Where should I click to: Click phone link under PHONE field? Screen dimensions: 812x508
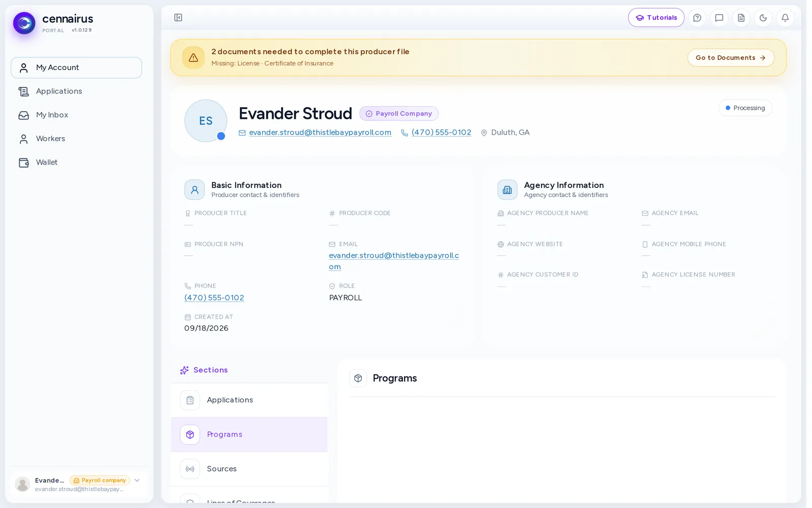(214, 298)
